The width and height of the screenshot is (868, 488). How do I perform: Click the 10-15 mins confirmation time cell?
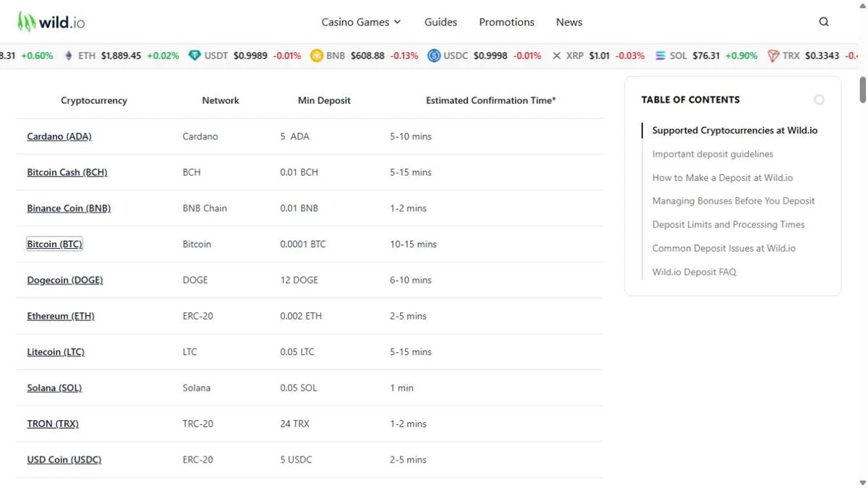(x=413, y=244)
